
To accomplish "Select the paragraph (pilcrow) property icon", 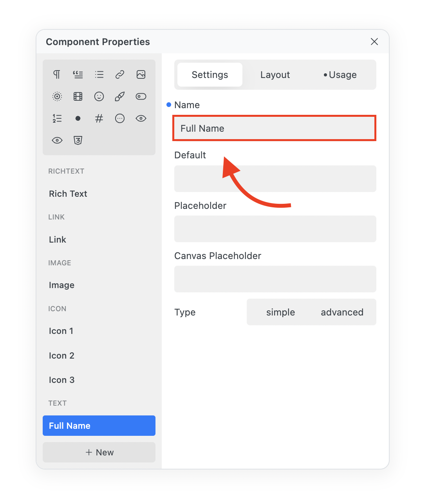I will [x=57, y=74].
